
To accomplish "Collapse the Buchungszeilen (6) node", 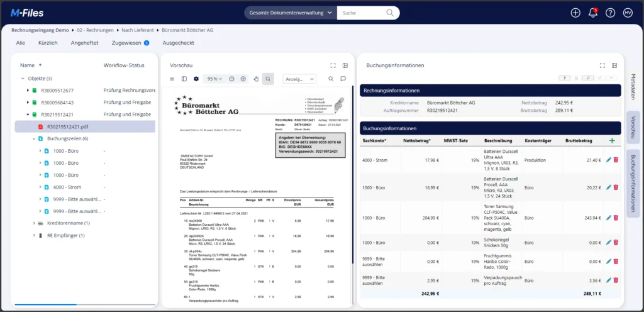I will 34,139.
